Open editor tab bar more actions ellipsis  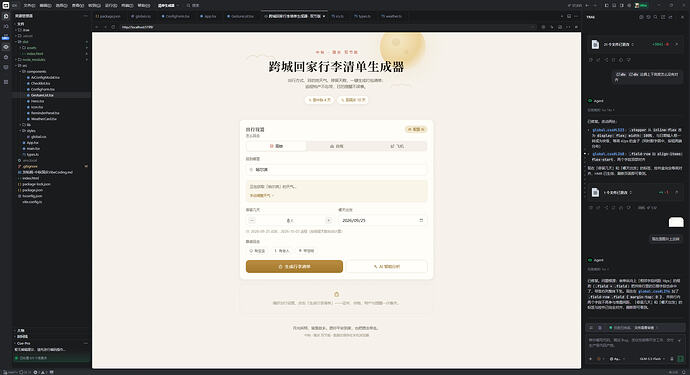coord(576,16)
